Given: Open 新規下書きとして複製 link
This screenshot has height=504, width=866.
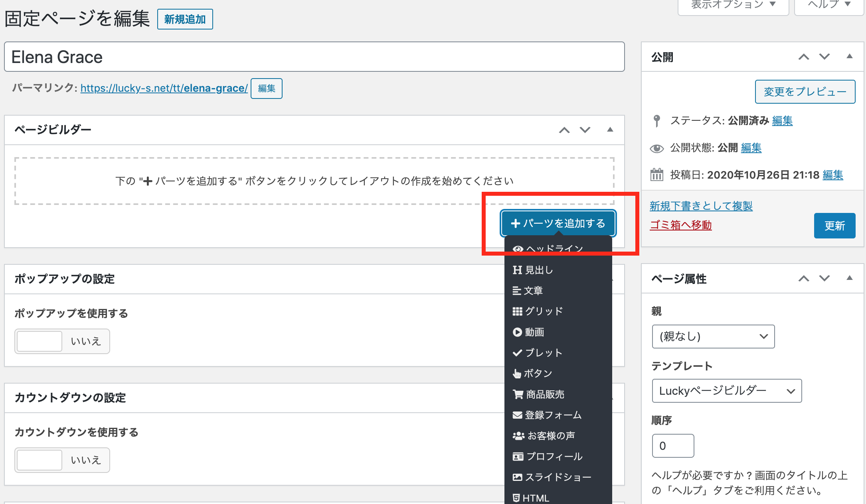Looking at the screenshot, I should coord(701,206).
